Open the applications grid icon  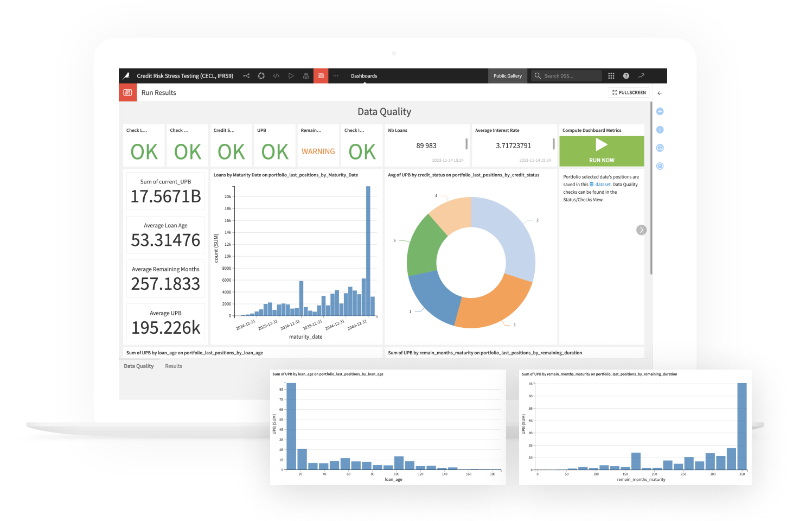611,76
